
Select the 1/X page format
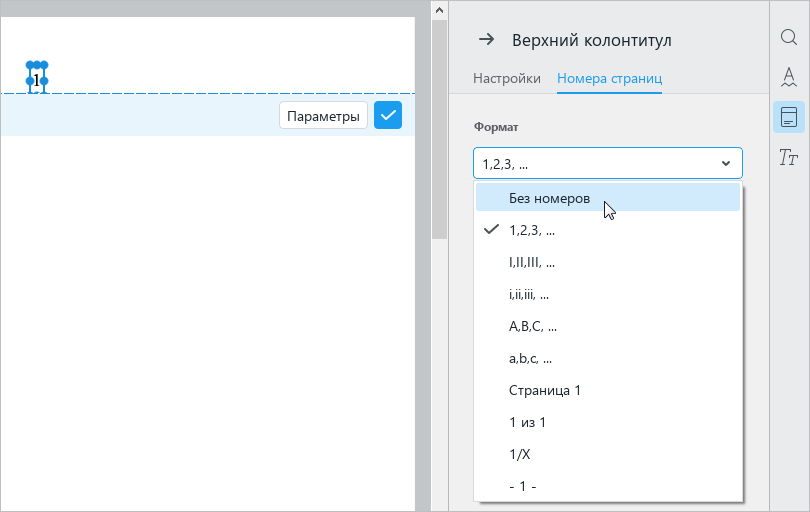pyautogui.click(x=520, y=454)
